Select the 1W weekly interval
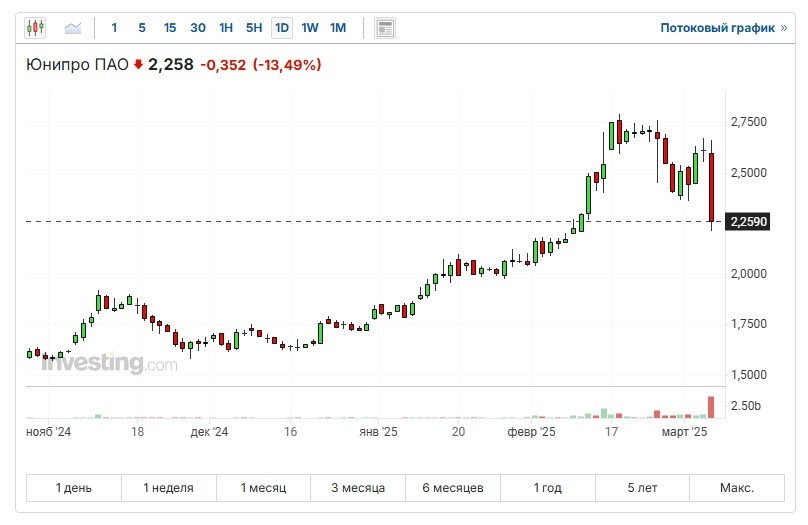This screenshot has height=525, width=808. [310, 28]
